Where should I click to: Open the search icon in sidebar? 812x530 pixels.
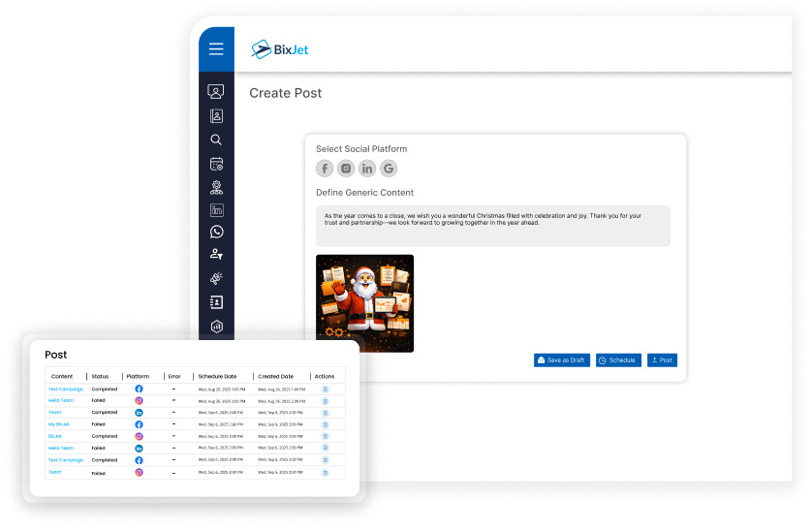pyautogui.click(x=216, y=140)
